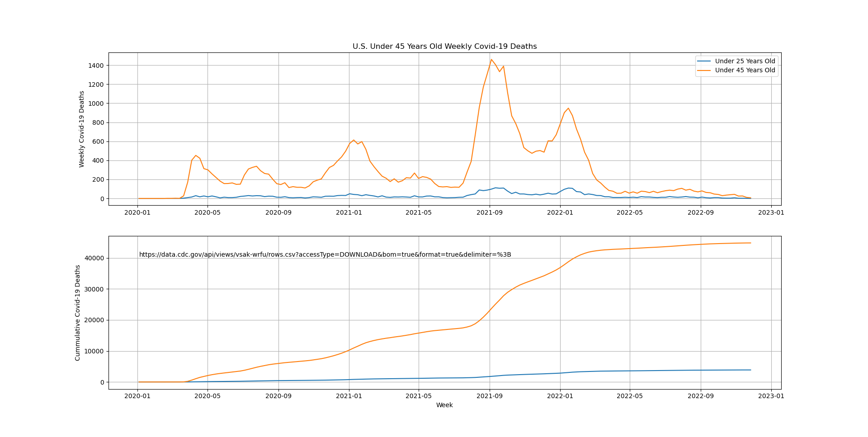
Task: Click the 'Cummulative Covid-19 Deaths' y-axis label
Action: tap(78, 313)
